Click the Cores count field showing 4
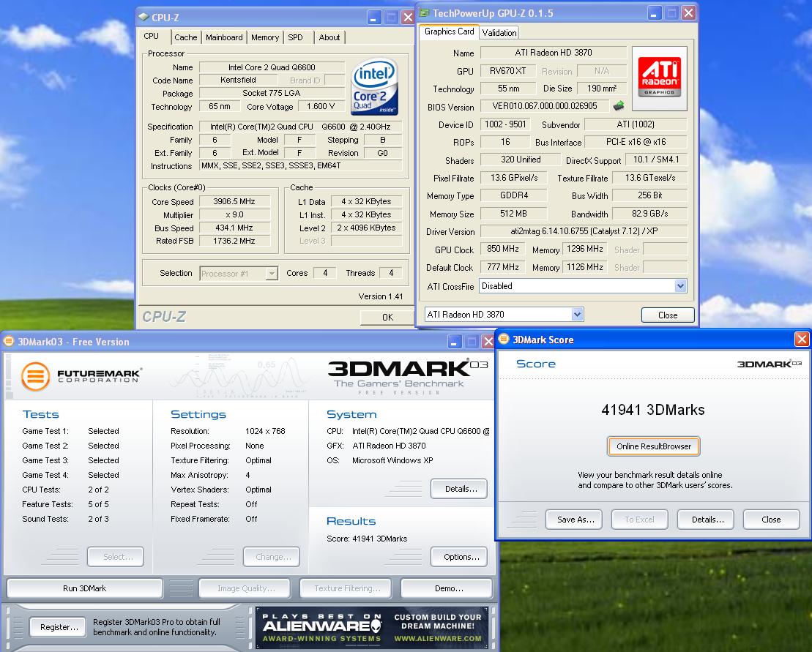 click(x=324, y=273)
